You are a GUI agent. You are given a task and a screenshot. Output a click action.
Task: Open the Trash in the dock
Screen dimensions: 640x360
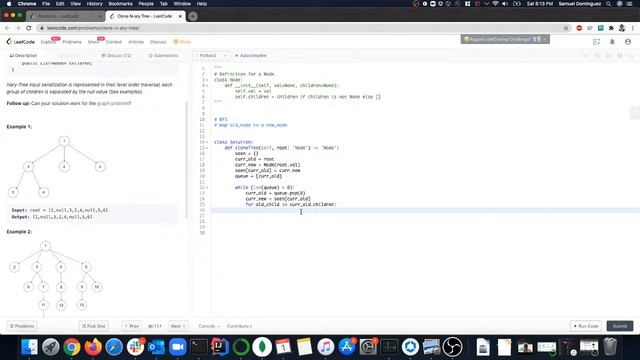pos(610,347)
